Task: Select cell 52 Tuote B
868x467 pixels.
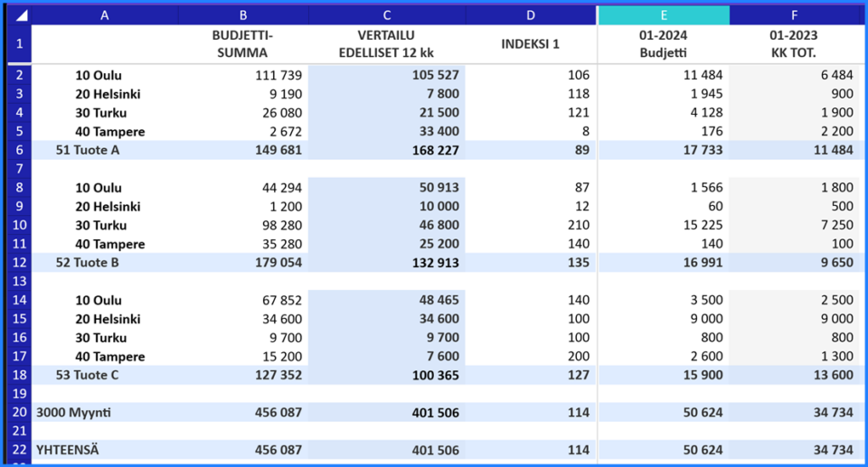Action: coord(105,262)
